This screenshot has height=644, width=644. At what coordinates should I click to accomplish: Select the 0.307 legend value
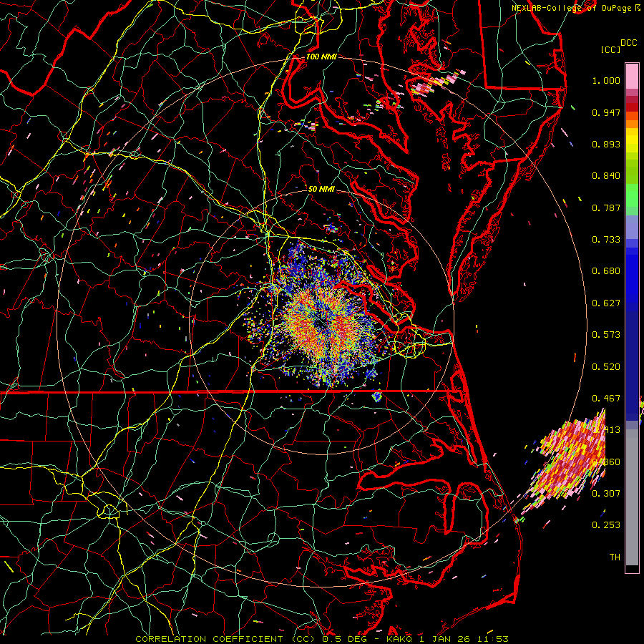pos(606,494)
